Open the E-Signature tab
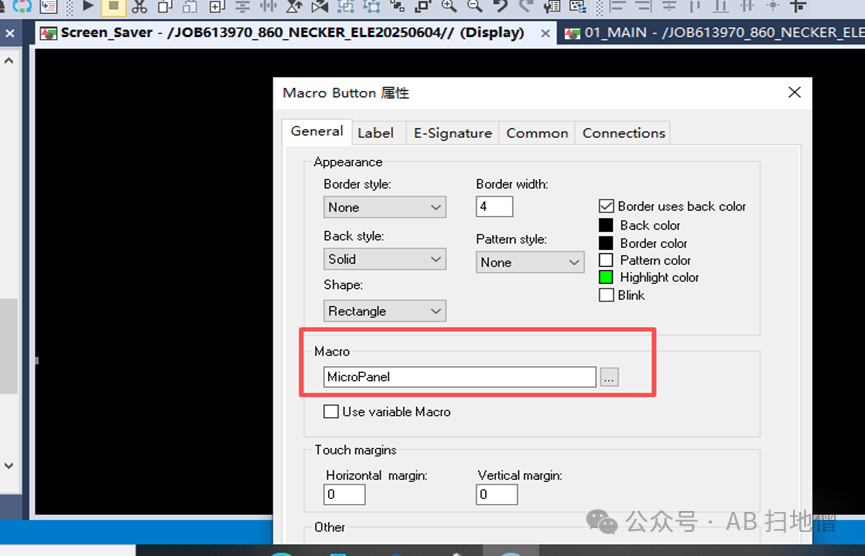This screenshot has height=556, width=865. coord(452,133)
